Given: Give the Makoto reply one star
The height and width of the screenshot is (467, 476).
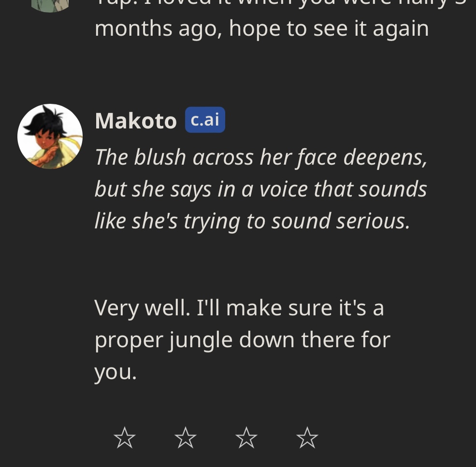Looking at the screenshot, I should point(125,438).
